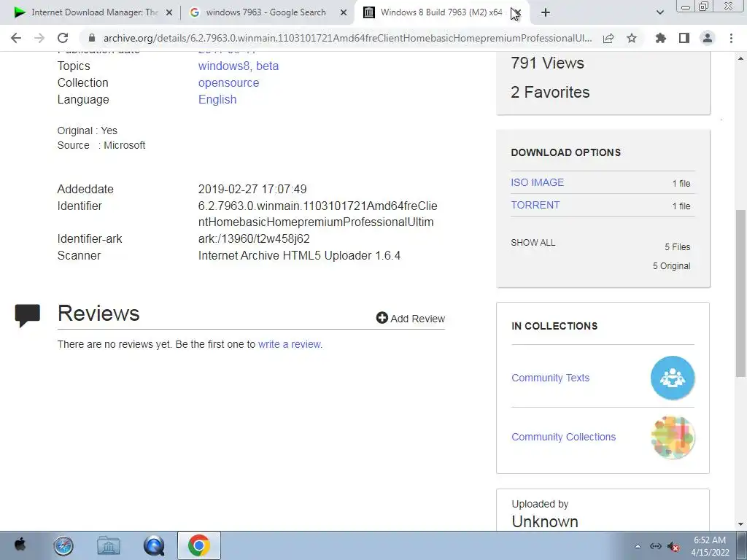The height and width of the screenshot is (560, 747).
Task: Click the 2 Favorites text
Action: point(550,92)
